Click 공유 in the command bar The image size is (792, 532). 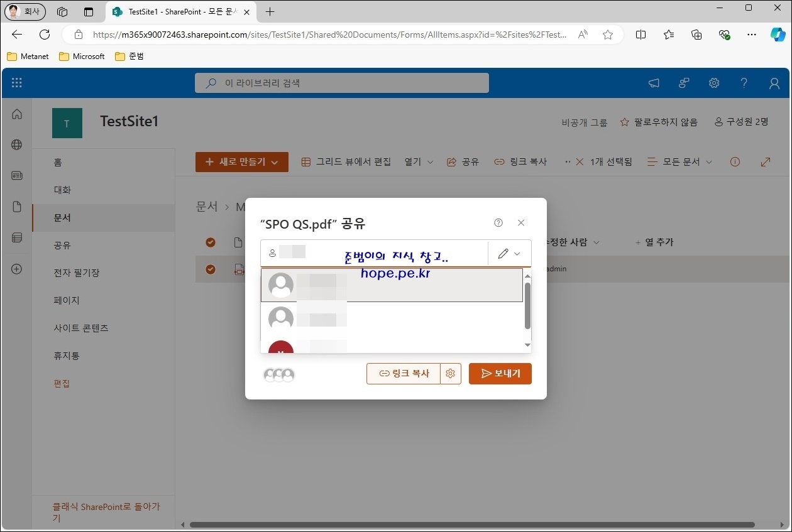(463, 161)
